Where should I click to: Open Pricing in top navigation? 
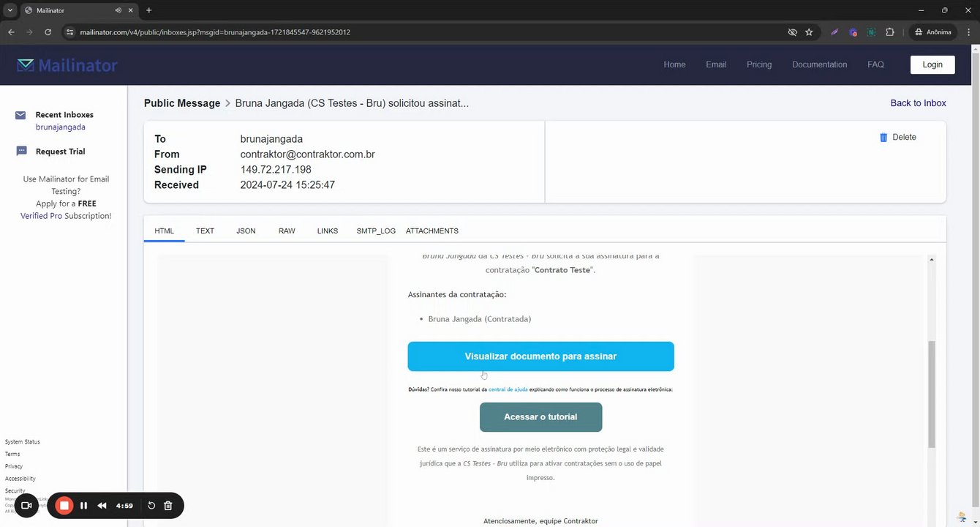[759, 64]
